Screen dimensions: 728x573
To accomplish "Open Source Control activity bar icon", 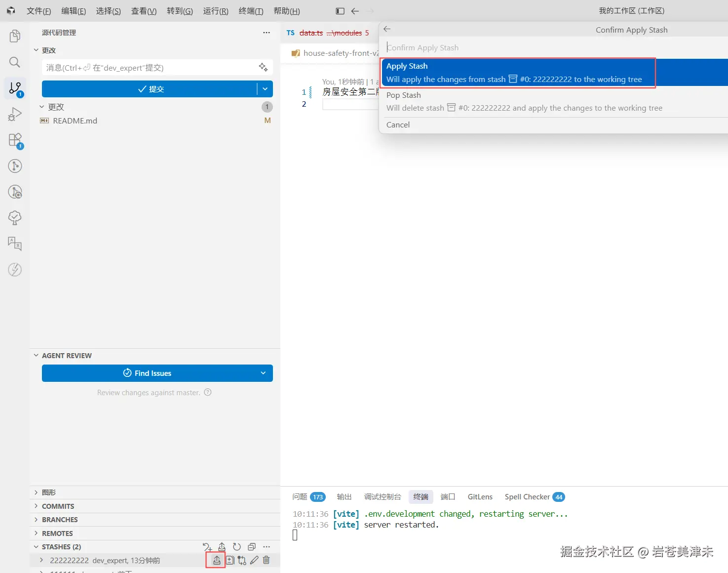I will point(15,88).
